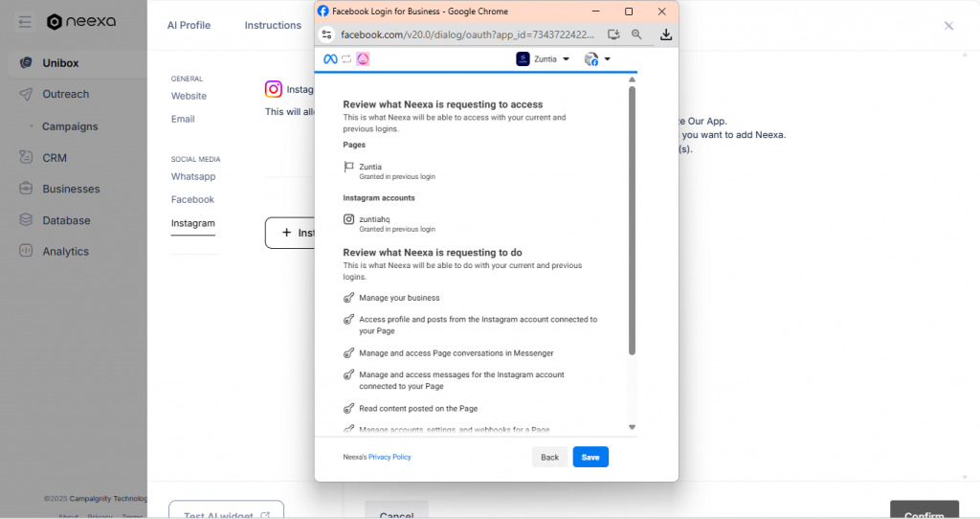Viewport: 980px width, 519px height.
Task: Open the AI Profile tab
Action: pyautogui.click(x=189, y=26)
